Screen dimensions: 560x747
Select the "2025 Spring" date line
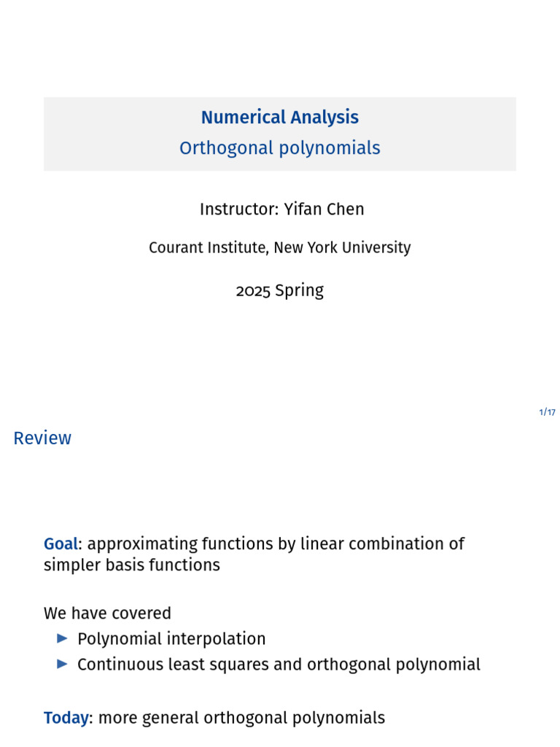(x=279, y=290)
